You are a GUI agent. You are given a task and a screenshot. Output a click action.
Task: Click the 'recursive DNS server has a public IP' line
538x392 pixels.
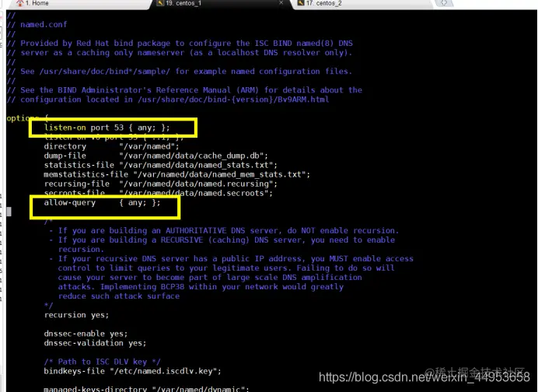(x=231, y=259)
